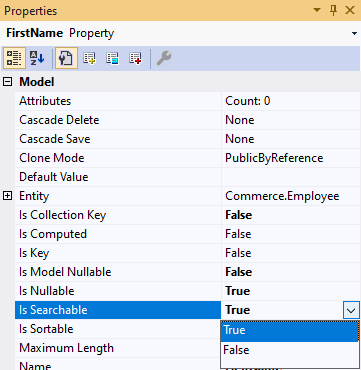
Task: Click the Is Nullable True value
Action: 291,291
